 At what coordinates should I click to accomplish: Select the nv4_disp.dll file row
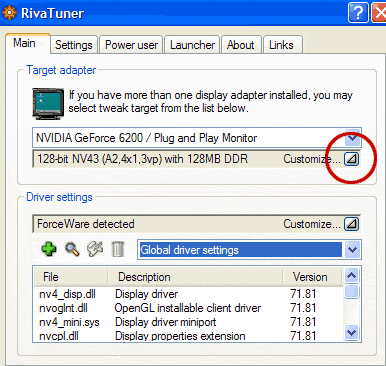189,294
